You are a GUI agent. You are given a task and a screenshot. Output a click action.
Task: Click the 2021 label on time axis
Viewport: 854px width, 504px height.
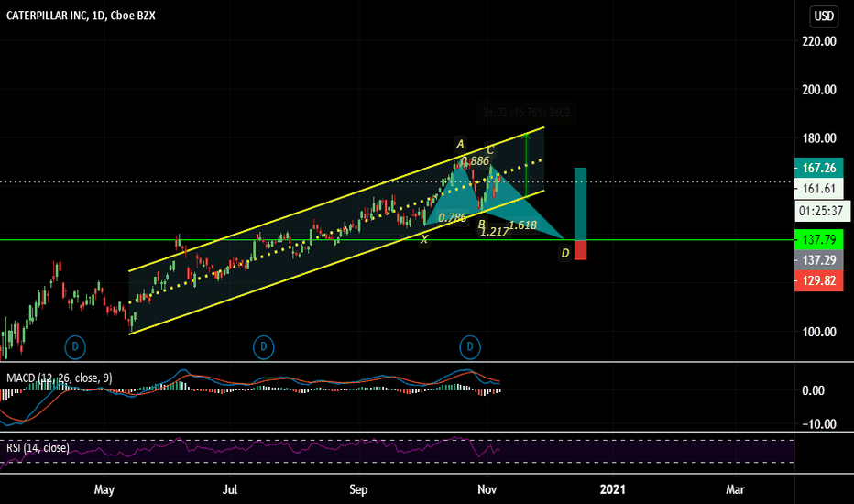[613, 490]
